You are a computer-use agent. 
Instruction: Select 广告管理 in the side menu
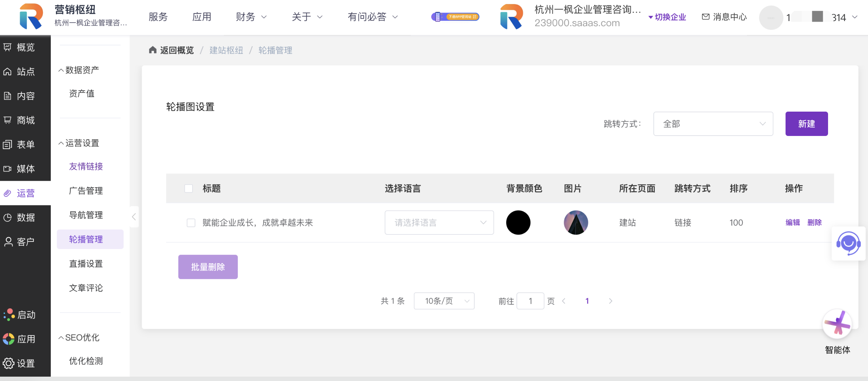point(86,190)
